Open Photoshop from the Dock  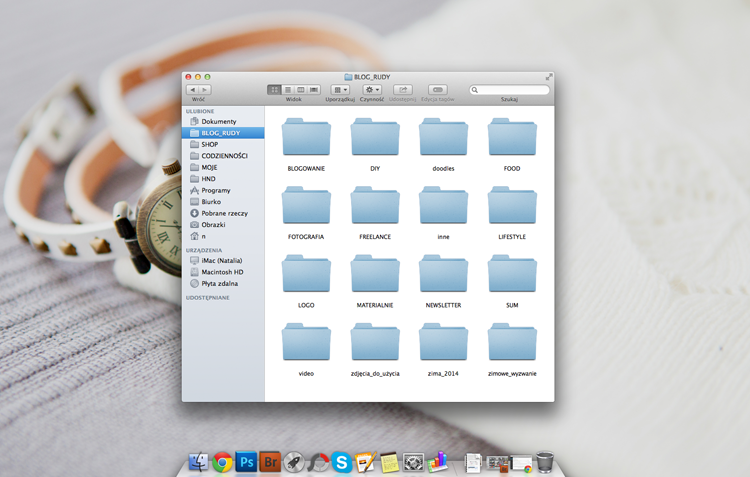[246, 462]
